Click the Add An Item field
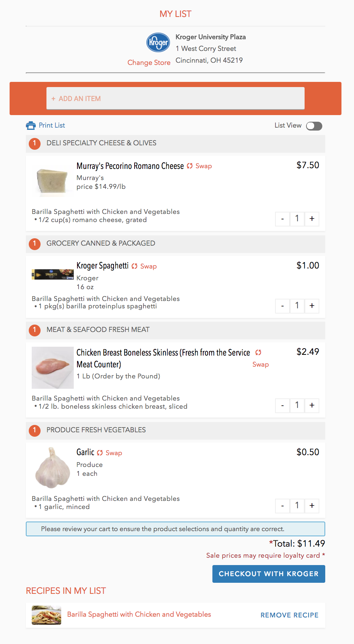Screen dimensions: 354x644 coord(175,98)
